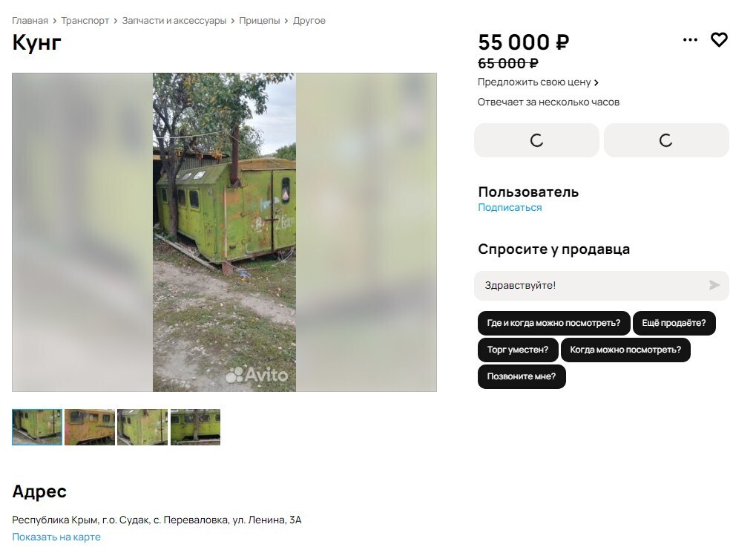This screenshot has width=756, height=556.
Task: Choose 'Ещё продаёте?' quick reply
Action: (x=674, y=323)
